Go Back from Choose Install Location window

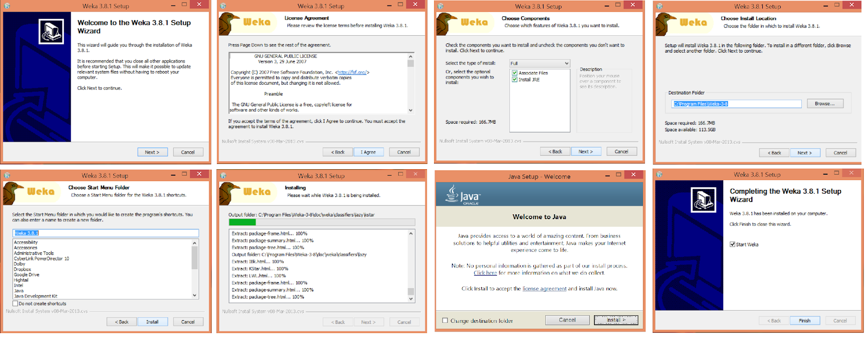pyautogui.click(x=774, y=152)
